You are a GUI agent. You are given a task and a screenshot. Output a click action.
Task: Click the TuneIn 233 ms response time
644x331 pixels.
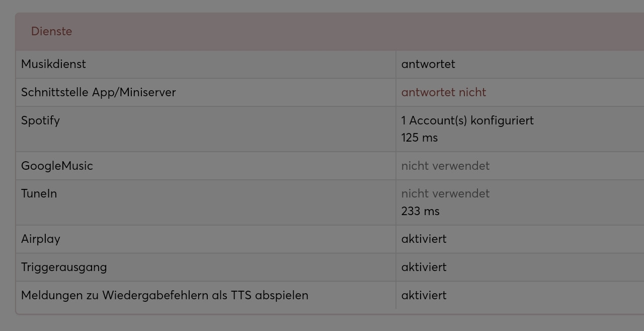[420, 211]
